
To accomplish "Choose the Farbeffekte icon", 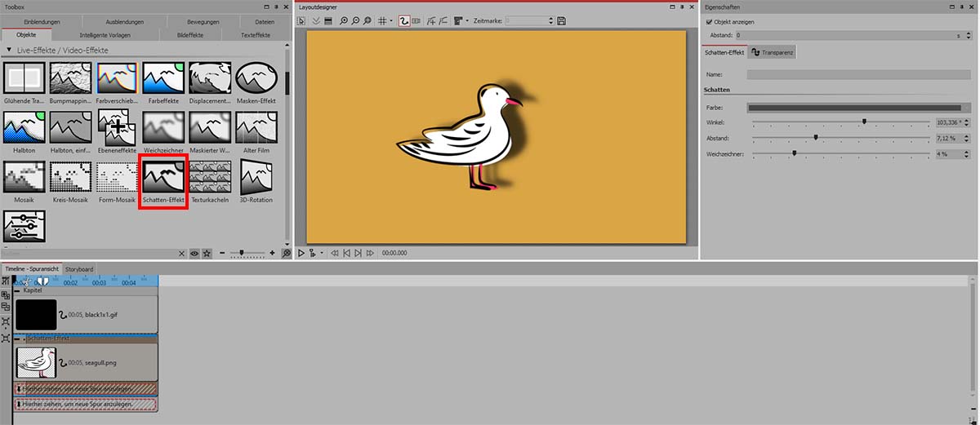I will 163,79.
